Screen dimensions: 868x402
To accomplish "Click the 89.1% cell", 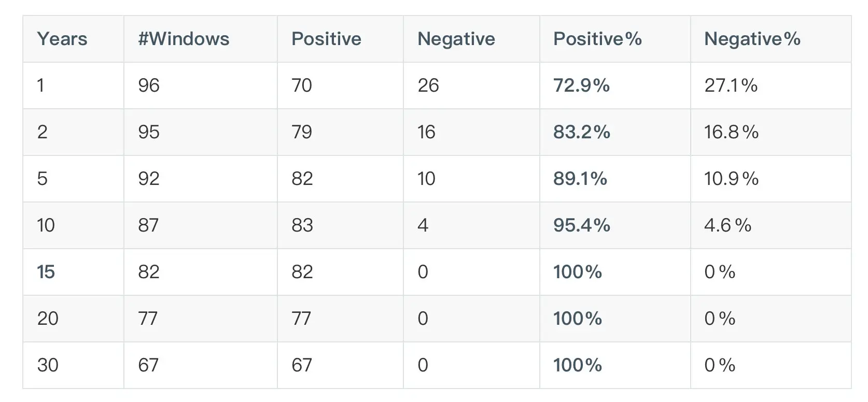I will point(580,179).
